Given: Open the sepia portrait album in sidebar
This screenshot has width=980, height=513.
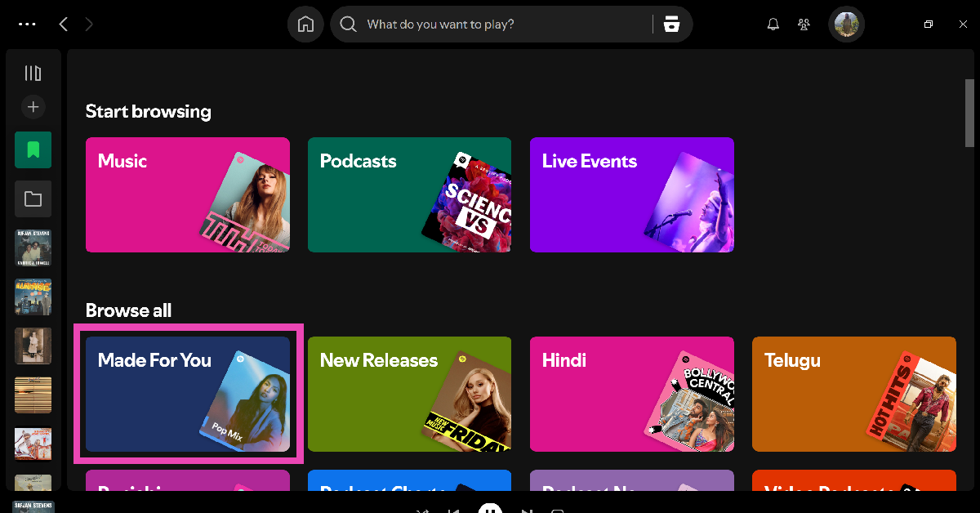Looking at the screenshot, I should [x=33, y=346].
